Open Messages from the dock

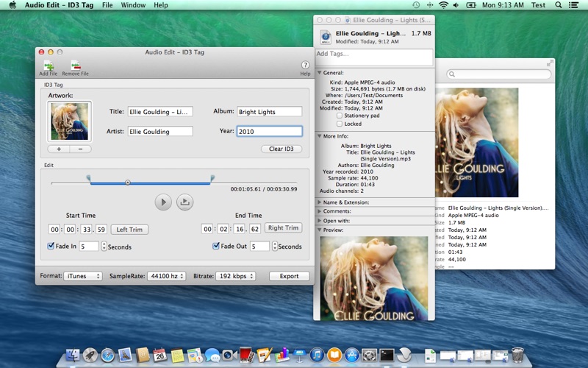[212, 355]
